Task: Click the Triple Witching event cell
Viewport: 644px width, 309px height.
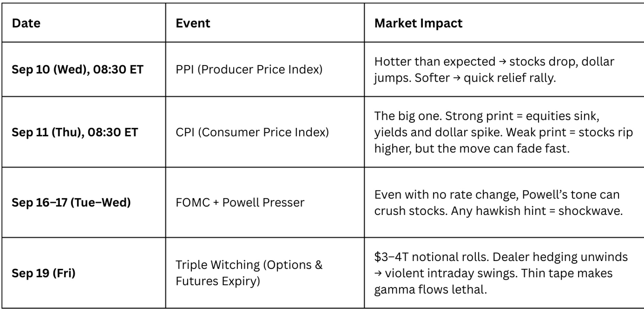Action: [249, 273]
